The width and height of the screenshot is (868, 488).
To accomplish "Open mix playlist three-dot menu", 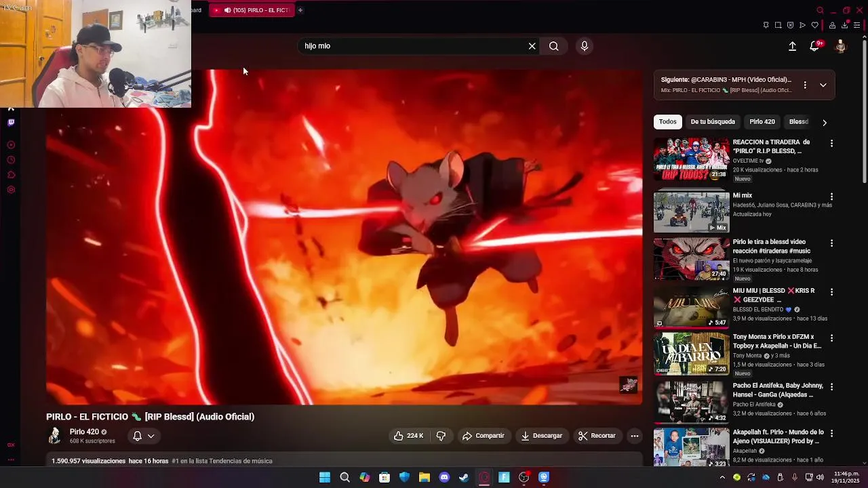I will point(805,85).
